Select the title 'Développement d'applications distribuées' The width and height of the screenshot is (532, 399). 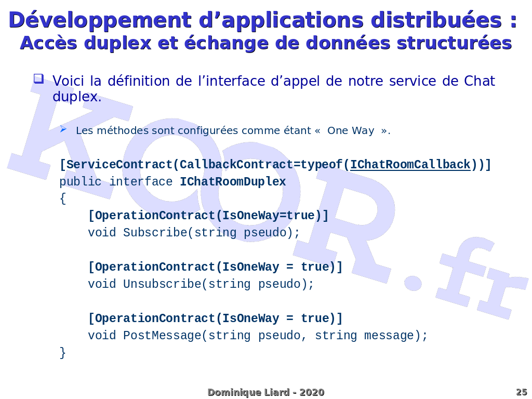point(263,20)
